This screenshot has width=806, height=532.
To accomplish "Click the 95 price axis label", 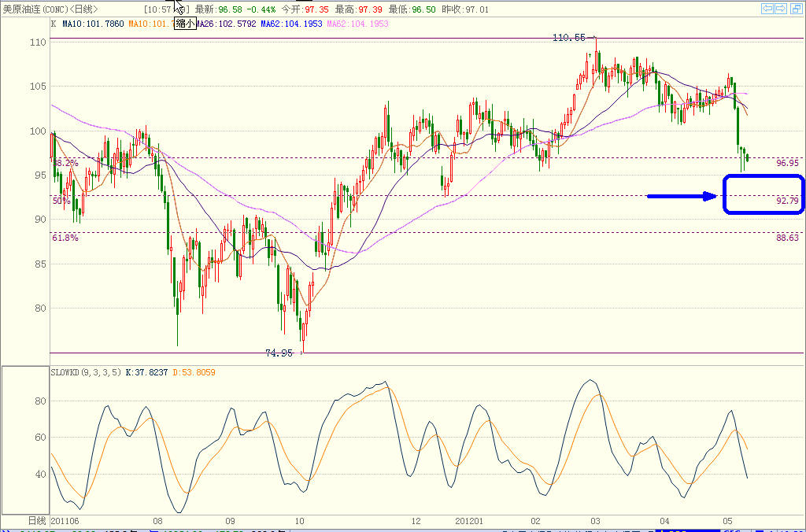I will pos(40,175).
